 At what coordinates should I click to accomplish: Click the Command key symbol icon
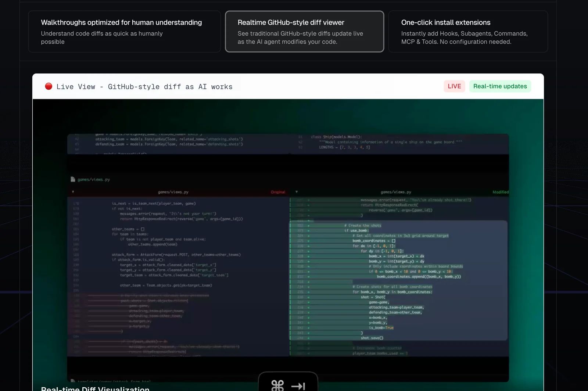coord(277,385)
